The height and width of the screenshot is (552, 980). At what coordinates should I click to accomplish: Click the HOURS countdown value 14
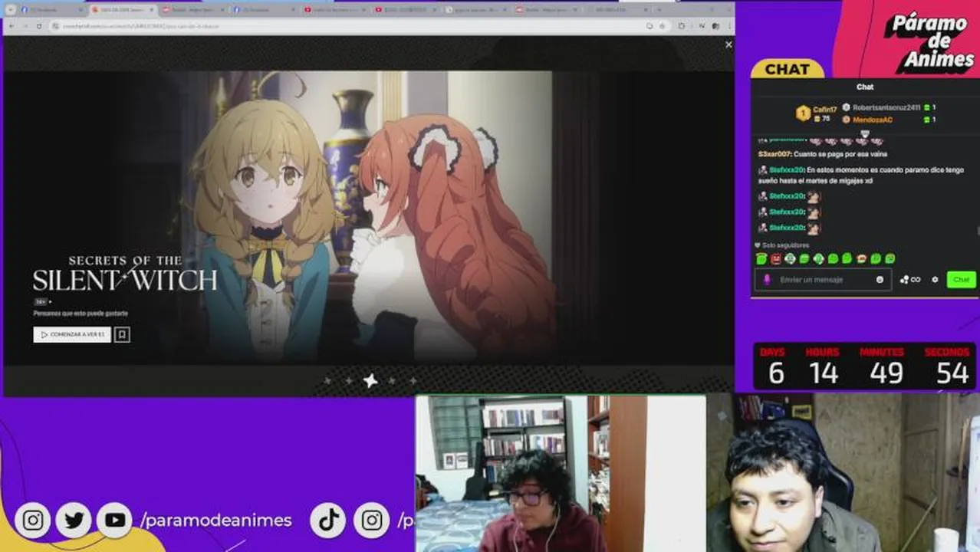click(x=823, y=373)
